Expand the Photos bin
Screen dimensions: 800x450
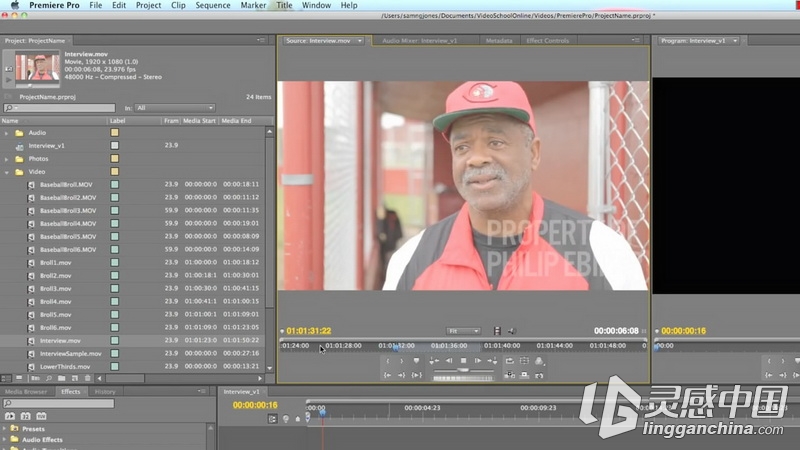(6, 159)
